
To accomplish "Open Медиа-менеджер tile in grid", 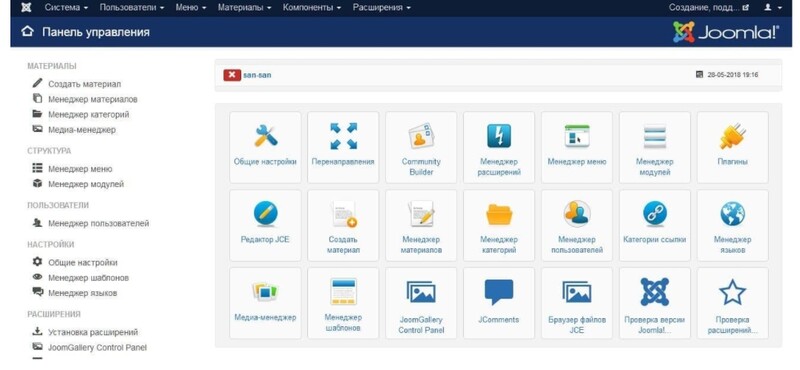I will (x=265, y=303).
